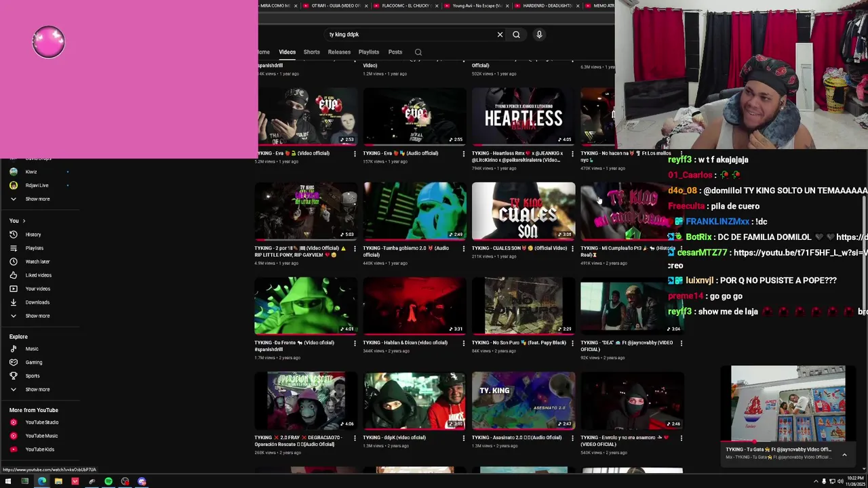Image resolution: width=868 pixels, height=488 pixels.
Task: Open the Kiwiz subscription channel
Action: 31,172
